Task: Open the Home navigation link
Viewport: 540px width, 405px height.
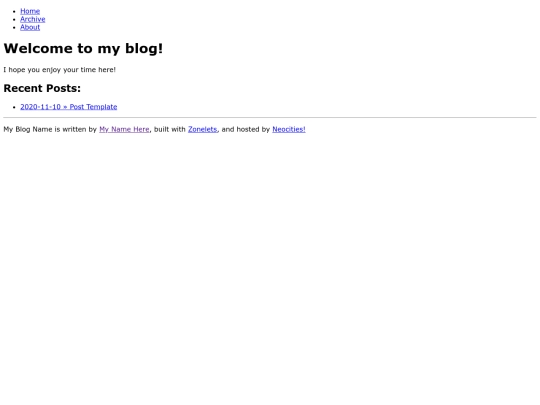Action: click(x=30, y=11)
